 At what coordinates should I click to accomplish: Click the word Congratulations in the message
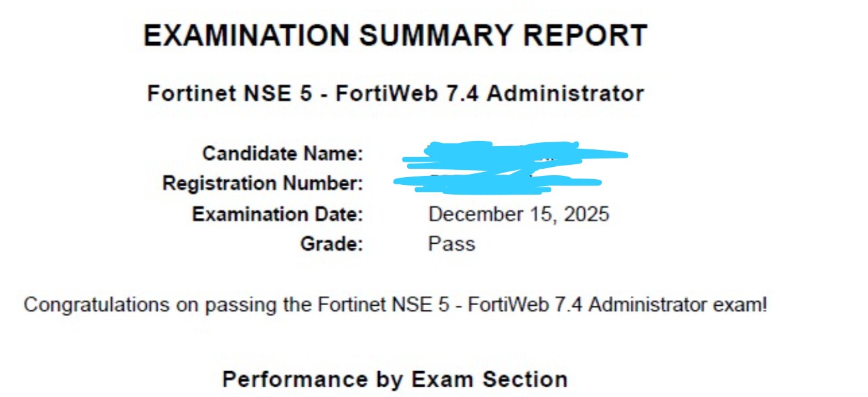click(97, 305)
